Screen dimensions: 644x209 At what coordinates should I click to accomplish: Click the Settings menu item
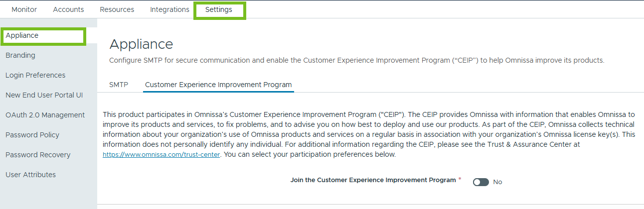219,9
